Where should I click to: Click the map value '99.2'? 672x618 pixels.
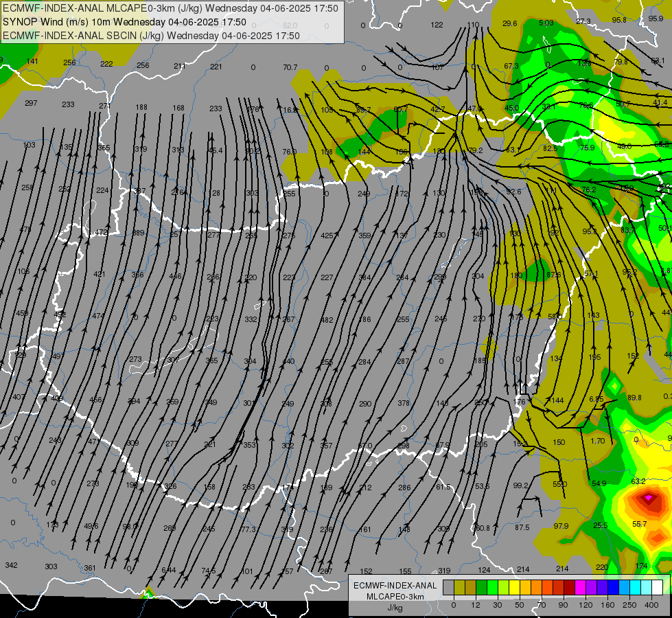pos(521,485)
